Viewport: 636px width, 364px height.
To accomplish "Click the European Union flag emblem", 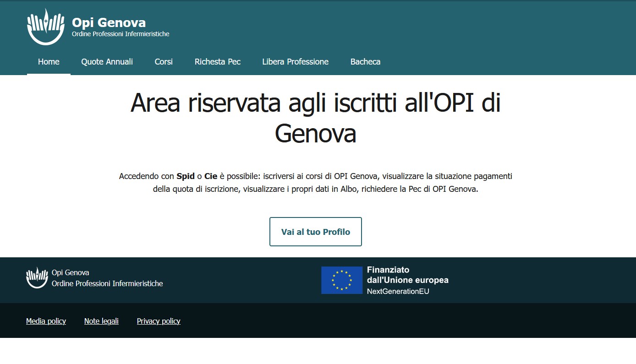I will coord(341,280).
